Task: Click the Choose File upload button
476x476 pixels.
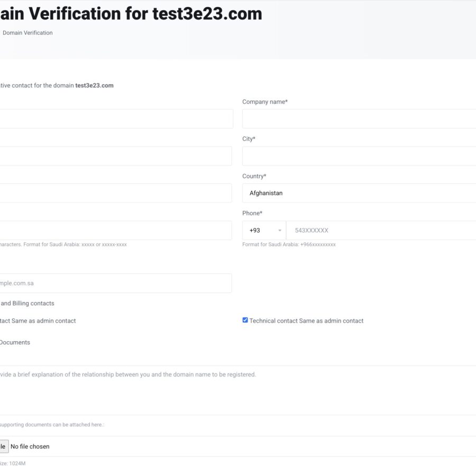Action: (3, 446)
